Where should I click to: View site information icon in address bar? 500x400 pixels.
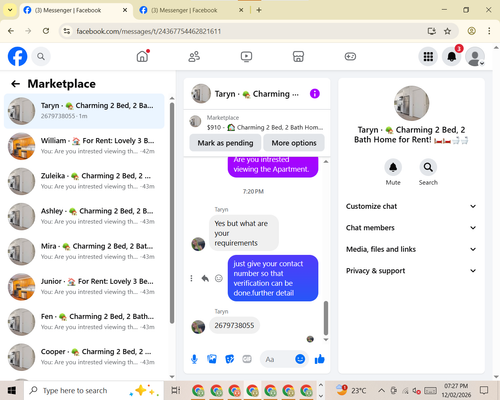coord(67,31)
